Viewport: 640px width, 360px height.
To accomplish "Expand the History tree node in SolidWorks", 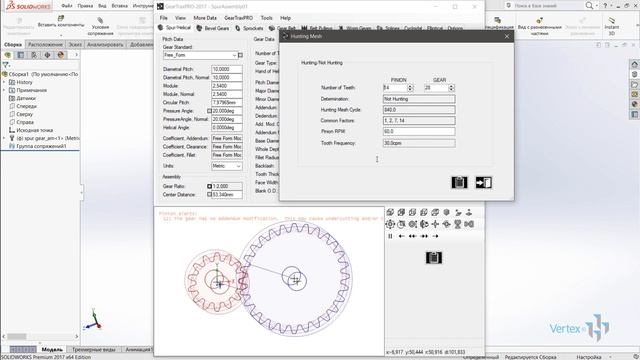I will pyautogui.click(x=4, y=82).
